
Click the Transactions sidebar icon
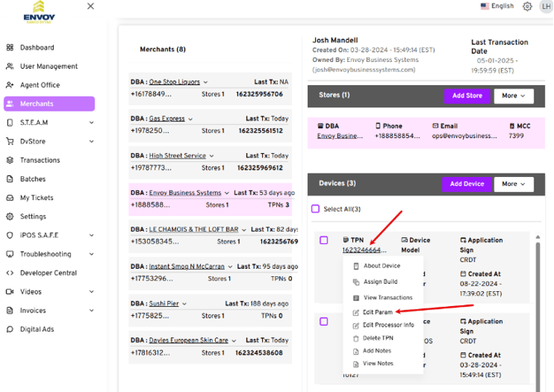click(x=10, y=160)
